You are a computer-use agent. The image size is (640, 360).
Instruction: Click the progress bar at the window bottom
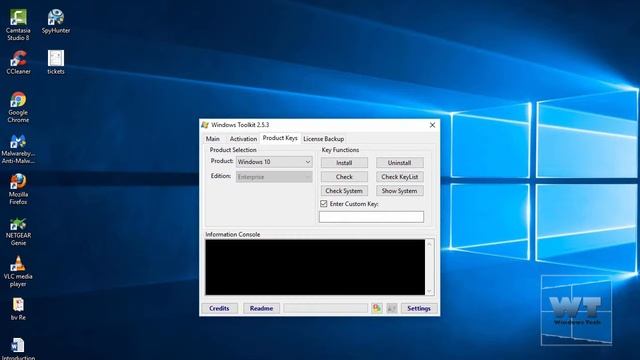pyautogui.click(x=326, y=308)
